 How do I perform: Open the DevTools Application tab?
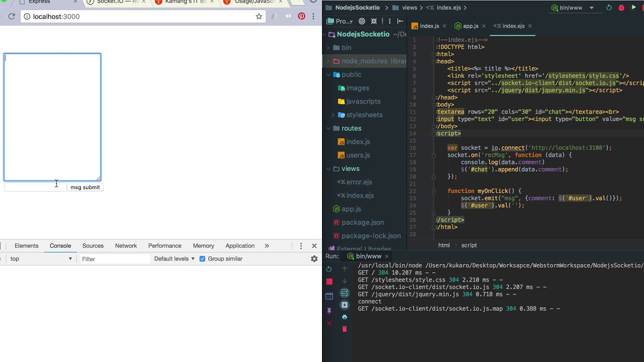pyautogui.click(x=240, y=246)
